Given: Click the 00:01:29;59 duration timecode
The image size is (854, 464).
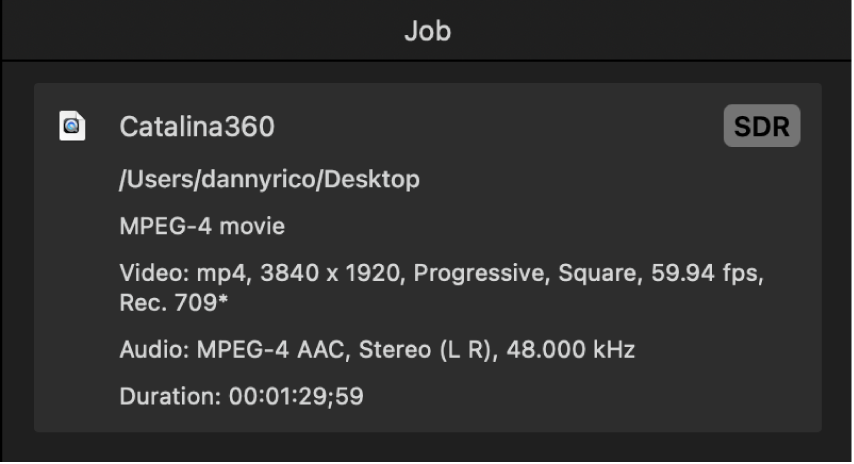Looking at the screenshot, I should tap(296, 396).
